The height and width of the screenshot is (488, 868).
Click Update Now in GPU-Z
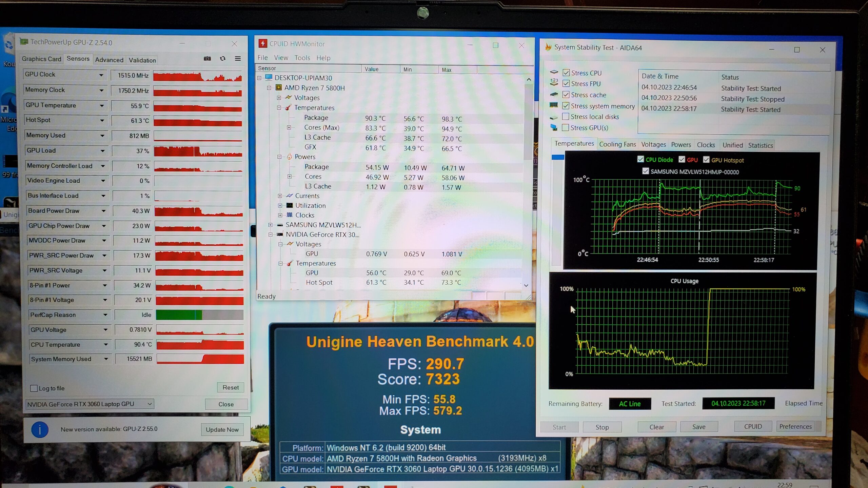pos(222,429)
